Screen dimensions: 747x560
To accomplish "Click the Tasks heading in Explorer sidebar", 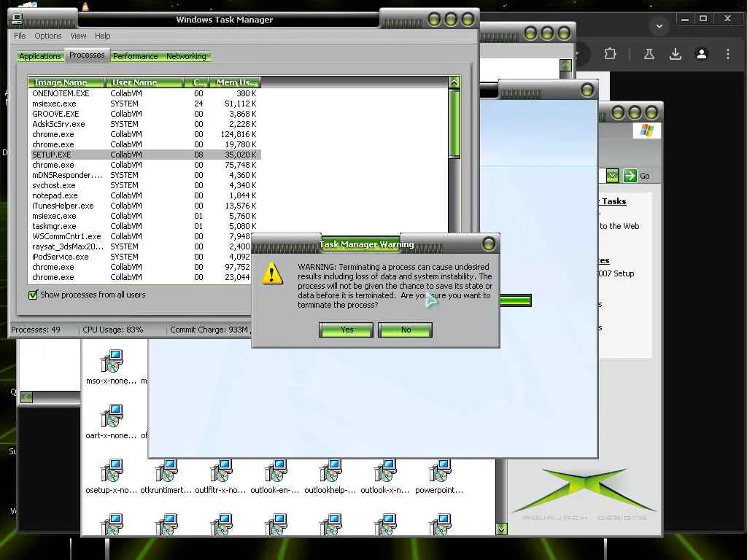I will (614, 201).
